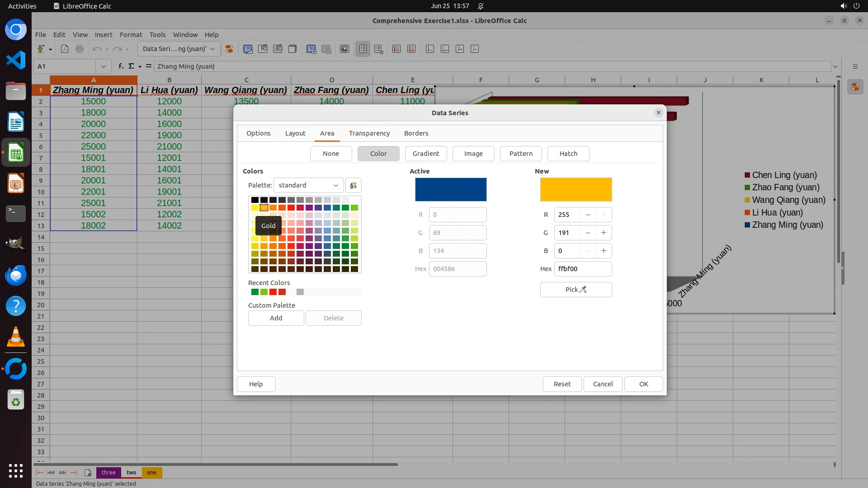Viewport: 868px width, 488px height.
Task: Open the Sidebar Properties deck icon
Action: (855, 87)
